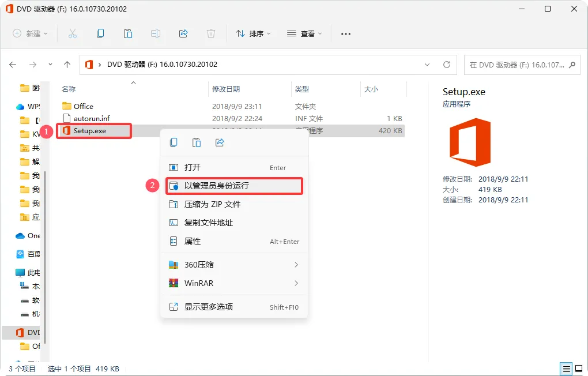Select 此电脑 in the navigation pane
Viewport: 588px width, 376px height.
tap(27, 272)
